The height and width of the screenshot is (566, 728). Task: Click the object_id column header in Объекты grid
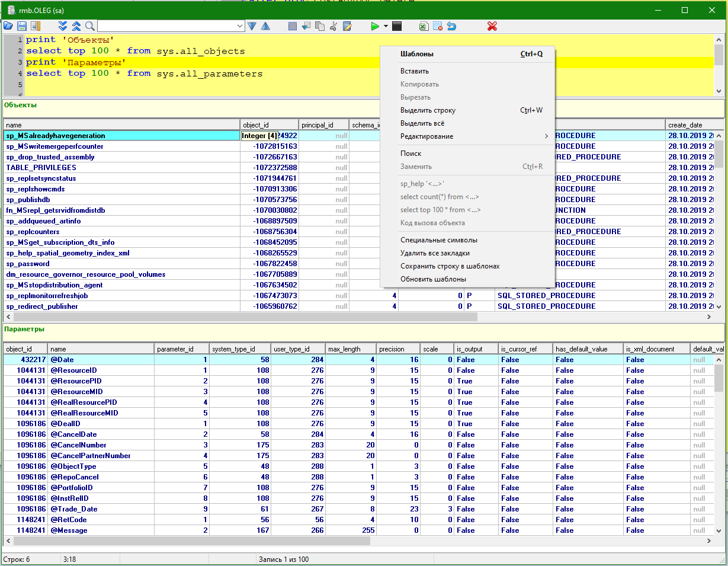[x=268, y=125]
